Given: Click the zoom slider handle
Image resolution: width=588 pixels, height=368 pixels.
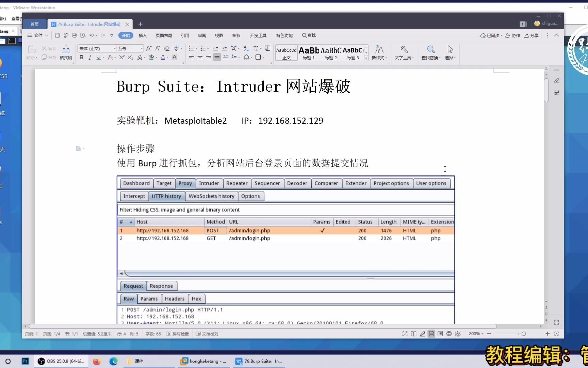Looking at the screenshot, I should coord(524,334).
